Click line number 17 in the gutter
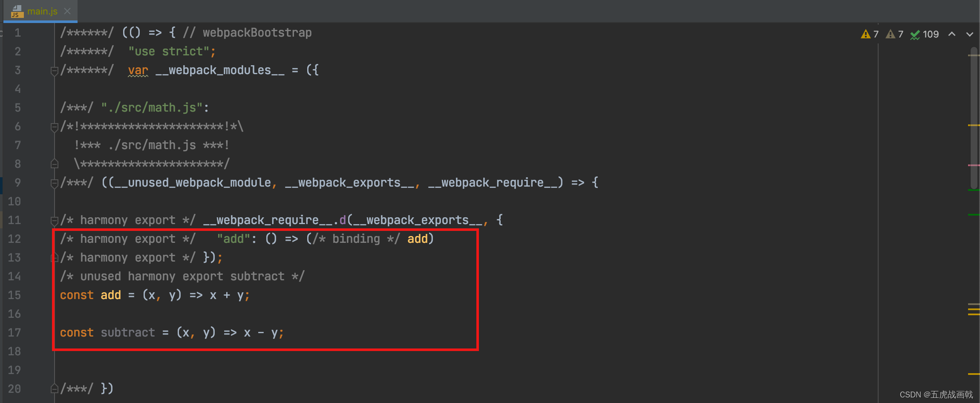Screen dimensions: 980x403 click(x=14, y=333)
